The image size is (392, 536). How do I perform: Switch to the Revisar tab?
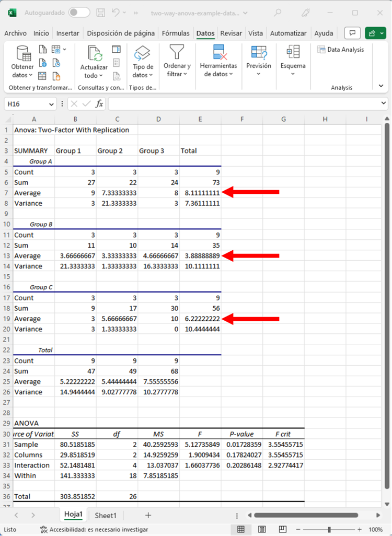pos(231,33)
